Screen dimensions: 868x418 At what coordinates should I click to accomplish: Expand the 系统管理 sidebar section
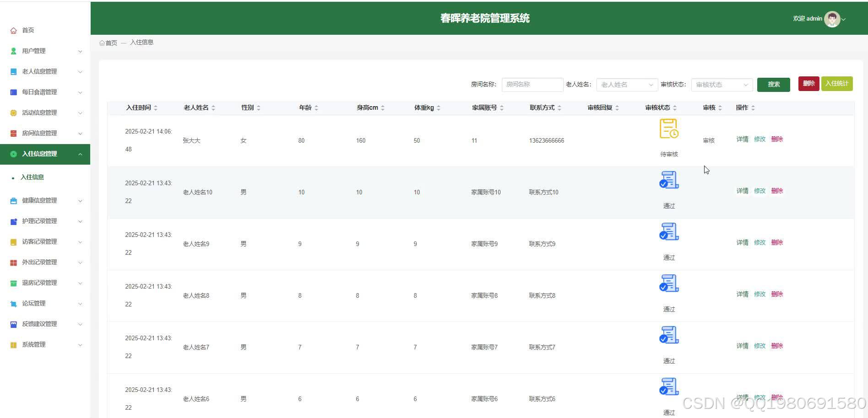(x=13, y=344)
